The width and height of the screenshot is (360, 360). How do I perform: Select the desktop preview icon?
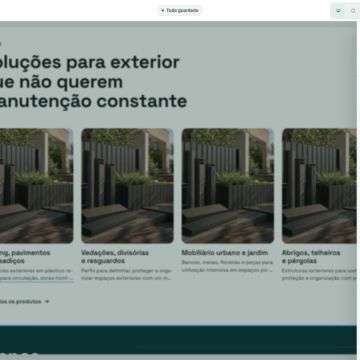338,11
